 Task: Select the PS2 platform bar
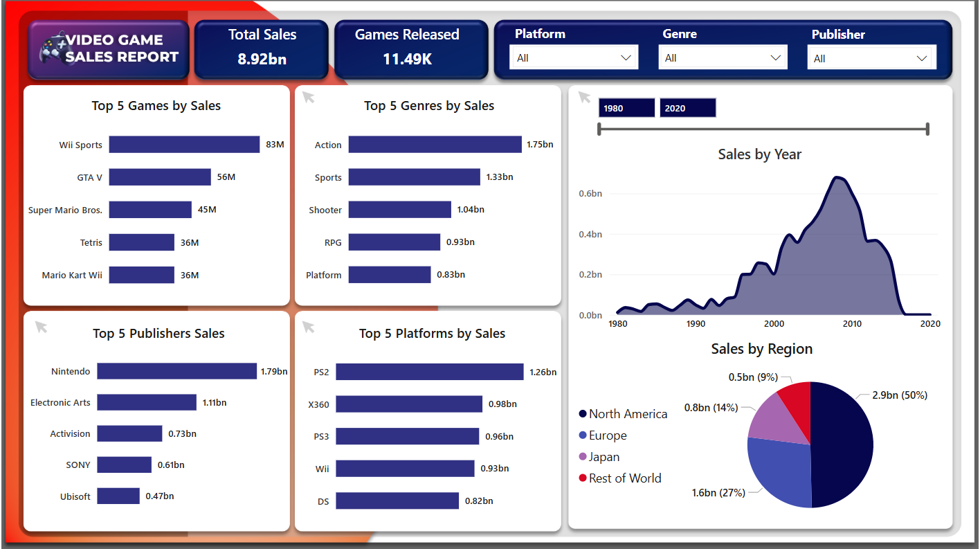tap(430, 372)
